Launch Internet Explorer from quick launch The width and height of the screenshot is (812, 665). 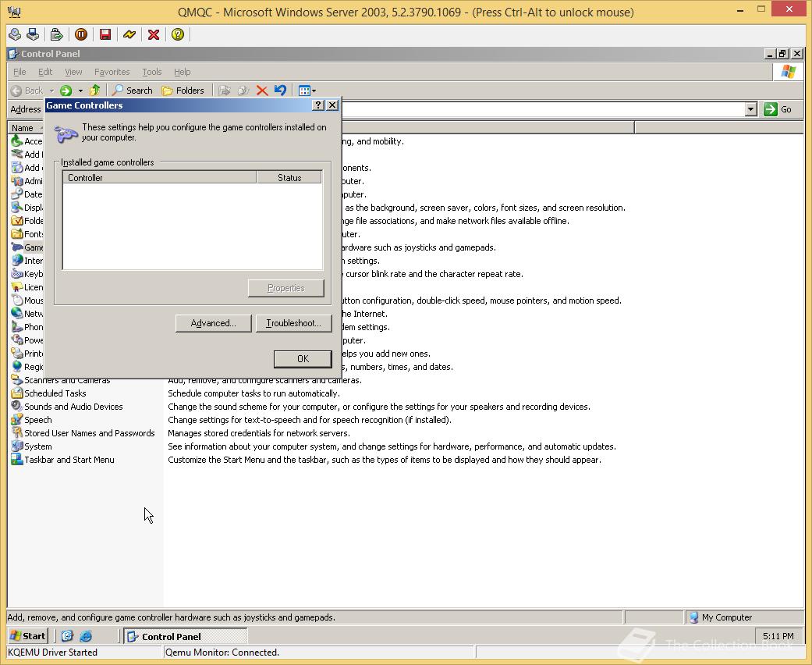point(86,636)
